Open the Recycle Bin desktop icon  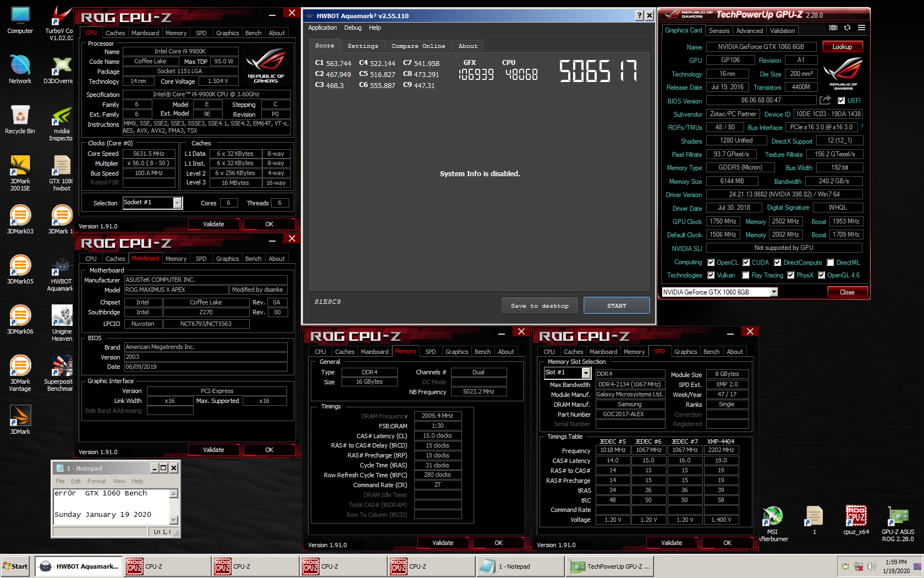pos(20,120)
